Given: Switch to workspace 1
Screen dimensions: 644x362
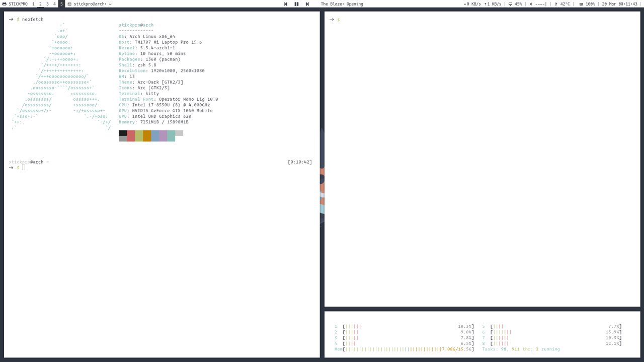Looking at the screenshot, I should pyautogui.click(x=33, y=4).
